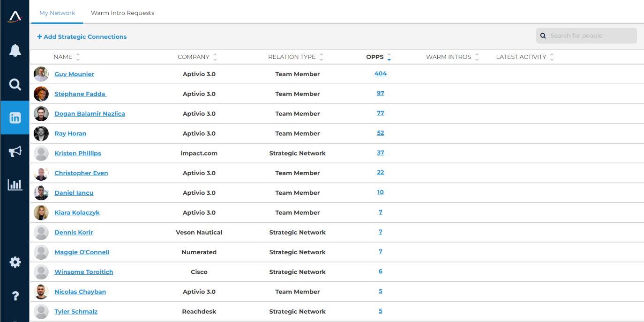This screenshot has height=322, width=644.
Task: Open Dennis Korir's profile link
Action: (74, 233)
